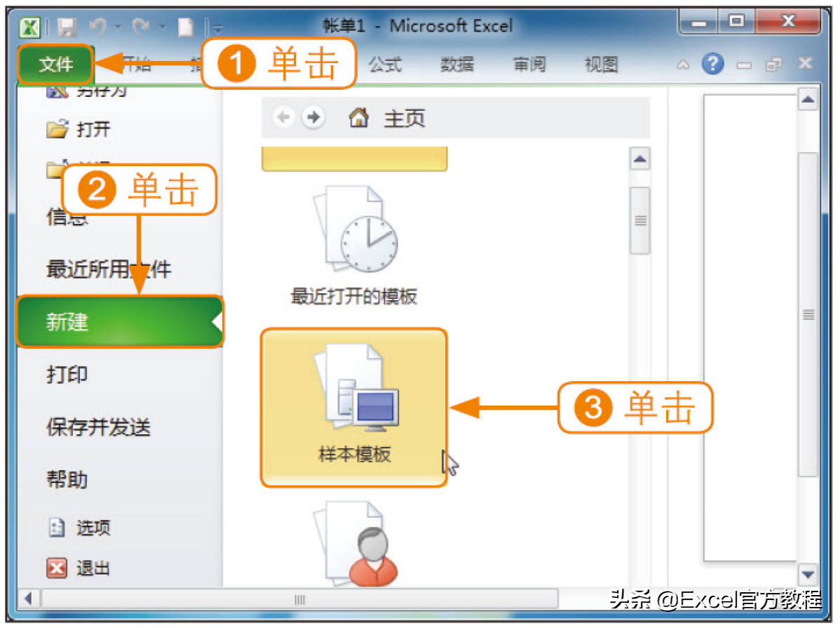Select 新建 in the side menu
Viewport: 840px width, 628px height.
pyautogui.click(x=120, y=322)
